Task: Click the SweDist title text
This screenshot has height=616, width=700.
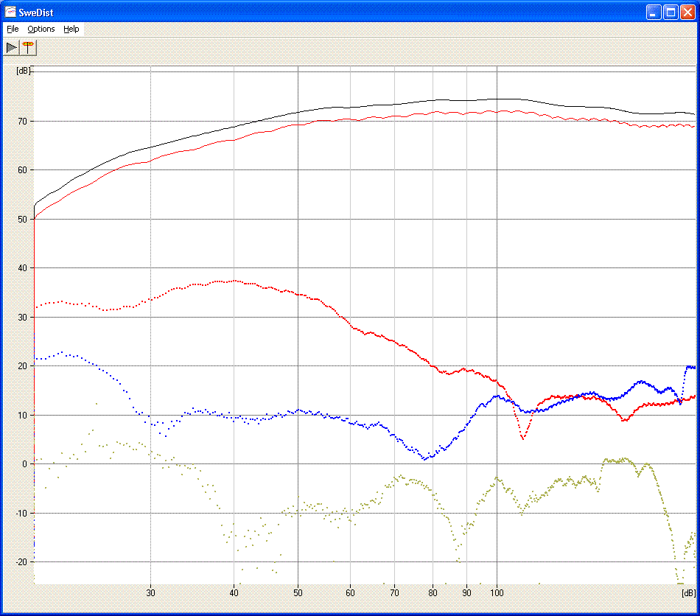Action: pyautogui.click(x=35, y=13)
